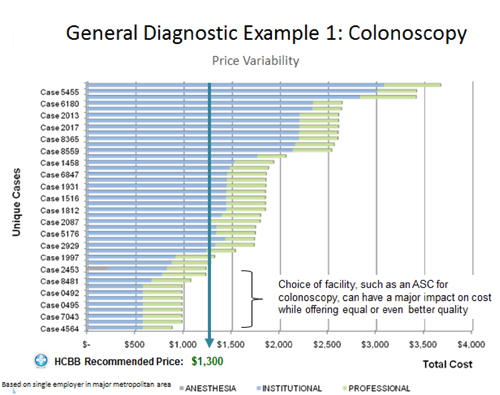The width and height of the screenshot is (500, 395).
Task: Select the Case 4564 axis label
Action: pyautogui.click(x=60, y=329)
